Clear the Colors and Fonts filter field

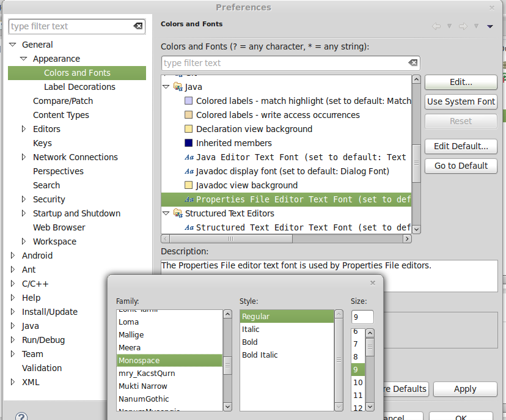click(x=413, y=62)
